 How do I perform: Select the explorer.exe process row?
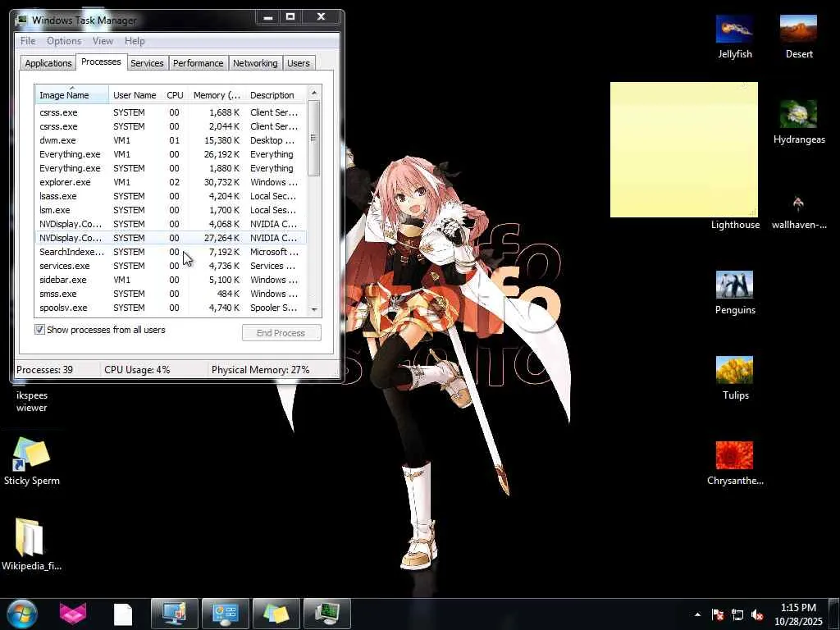coord(171,182)
